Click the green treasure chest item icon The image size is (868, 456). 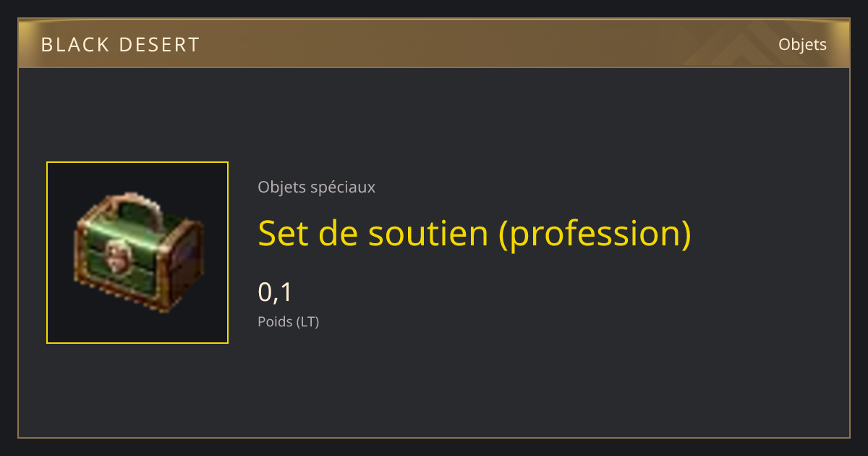coord(138,253)
